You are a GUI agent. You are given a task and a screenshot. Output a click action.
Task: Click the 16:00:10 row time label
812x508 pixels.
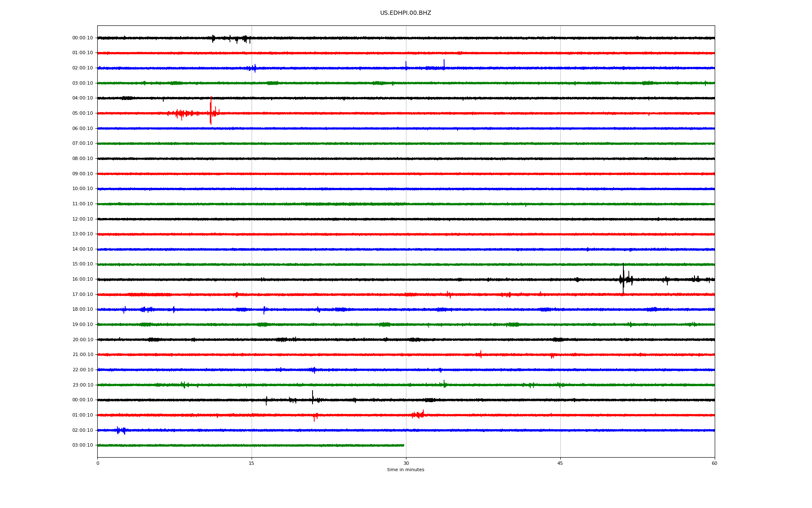(x=82, y=279)
